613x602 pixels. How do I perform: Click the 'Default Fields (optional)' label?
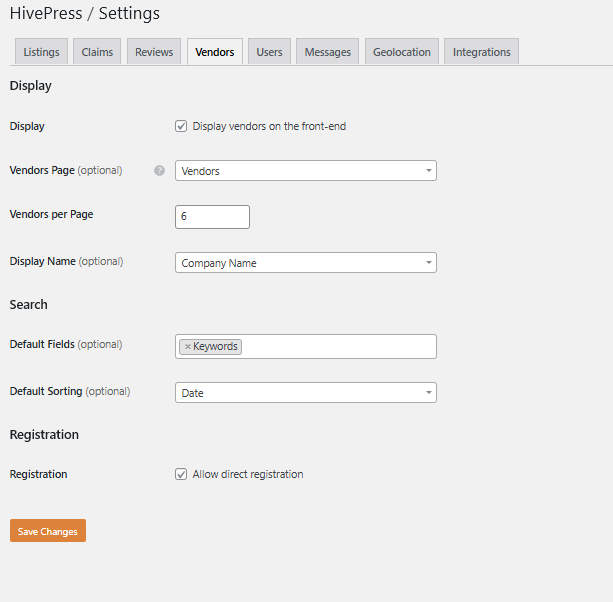click(x=66, y=344)
